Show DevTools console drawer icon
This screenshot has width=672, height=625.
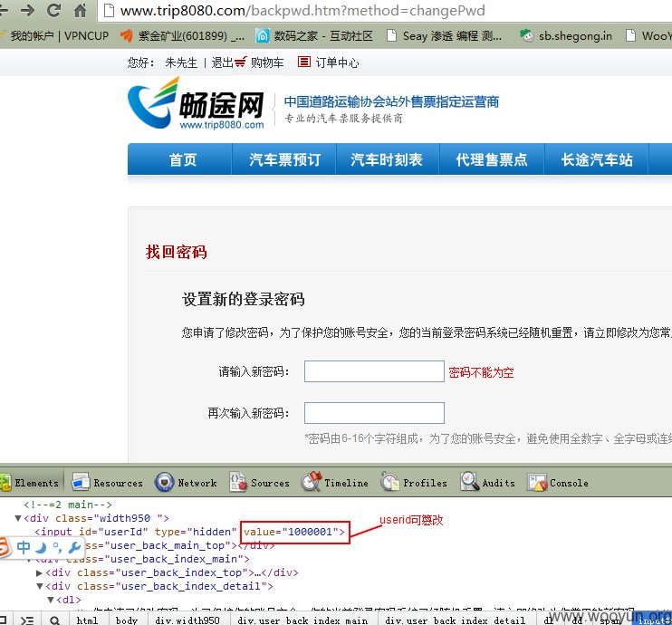click(x=27, y=620)
